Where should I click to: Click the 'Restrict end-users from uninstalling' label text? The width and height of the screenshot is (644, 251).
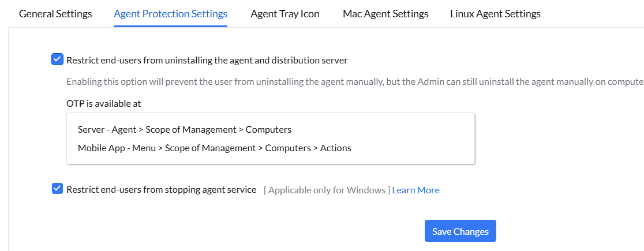[x=207, y=59]
